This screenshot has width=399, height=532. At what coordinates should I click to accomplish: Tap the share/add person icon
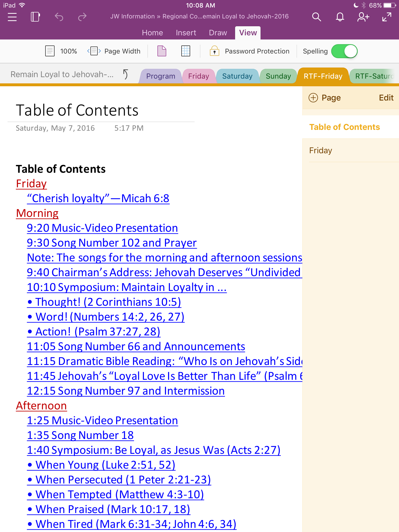coord(363,17)
